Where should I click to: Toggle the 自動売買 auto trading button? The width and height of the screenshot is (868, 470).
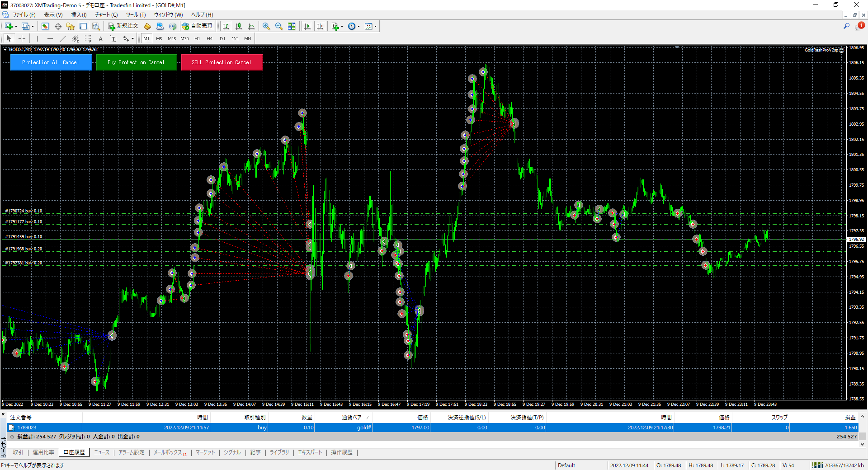coord(197,26)
